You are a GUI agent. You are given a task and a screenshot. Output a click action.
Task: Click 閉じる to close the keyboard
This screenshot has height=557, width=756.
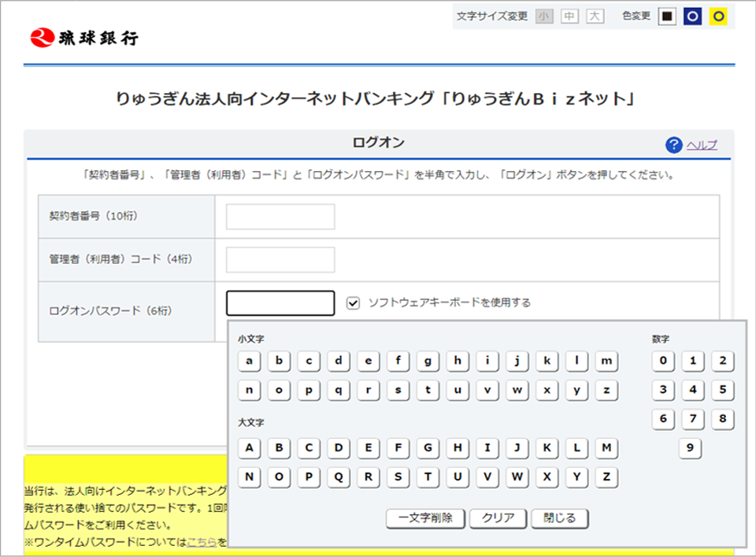coord(560,519)
